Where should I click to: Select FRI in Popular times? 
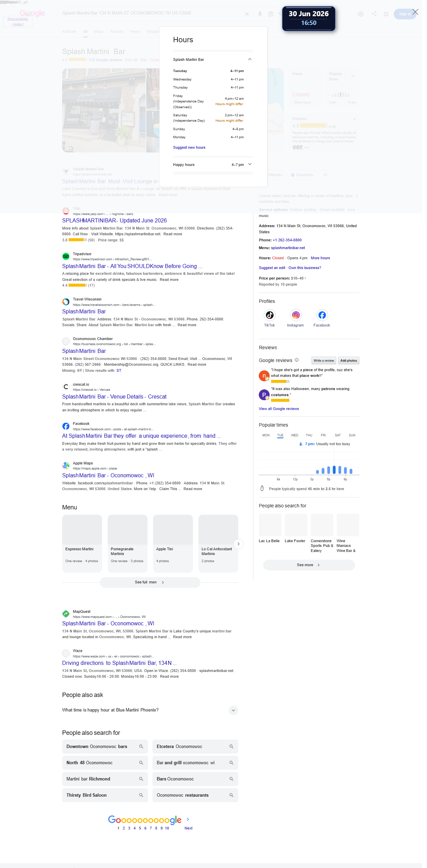(323, 435)
